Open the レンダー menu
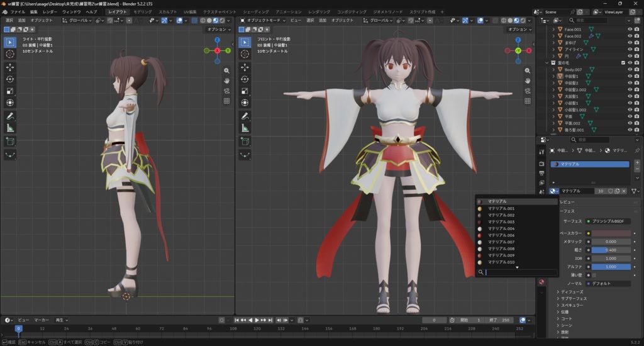The image size is (644, 346). click(50, 12)
